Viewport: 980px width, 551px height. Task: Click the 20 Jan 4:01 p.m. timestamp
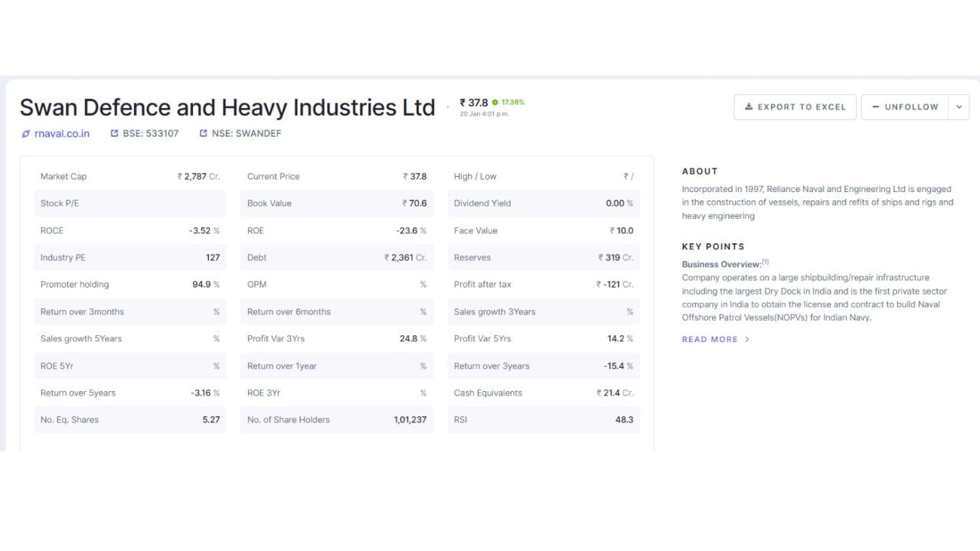point(484,114)
